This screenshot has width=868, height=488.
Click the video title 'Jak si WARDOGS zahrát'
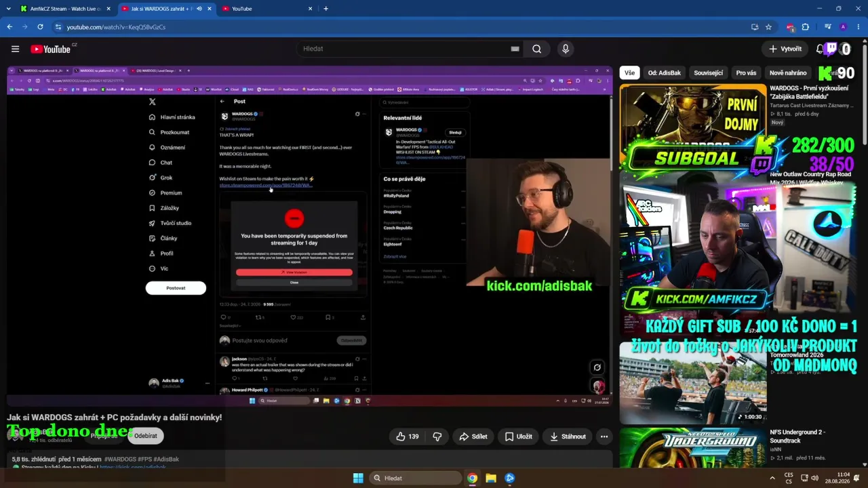point(115,418)
